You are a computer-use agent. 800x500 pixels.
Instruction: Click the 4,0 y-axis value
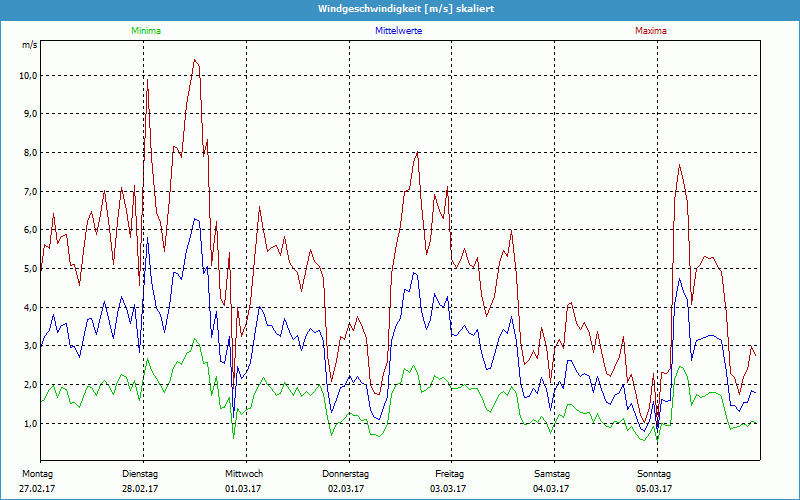point(30,307)
